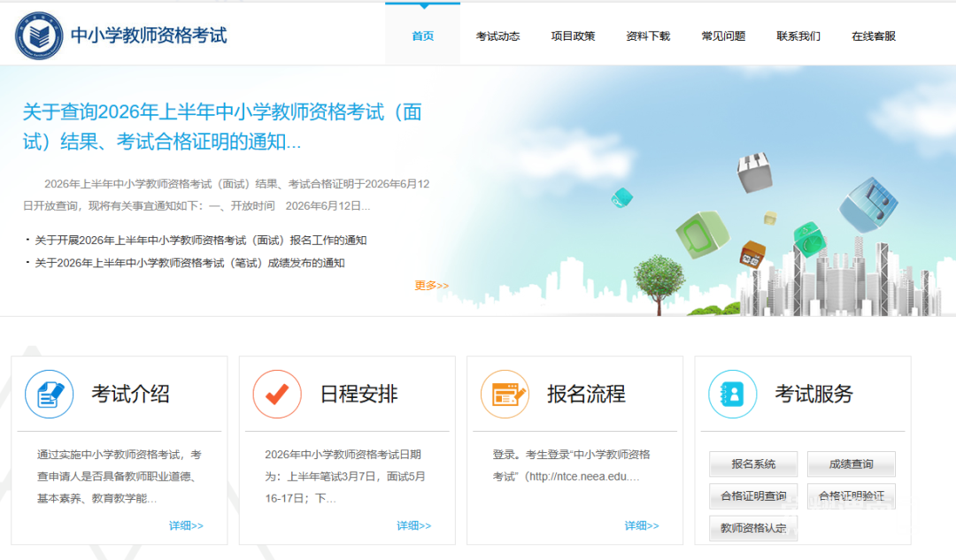956x560 pixels.
Task: Click the 报名流程 card title
Action: pyautogui.click(x=586, y=395)
